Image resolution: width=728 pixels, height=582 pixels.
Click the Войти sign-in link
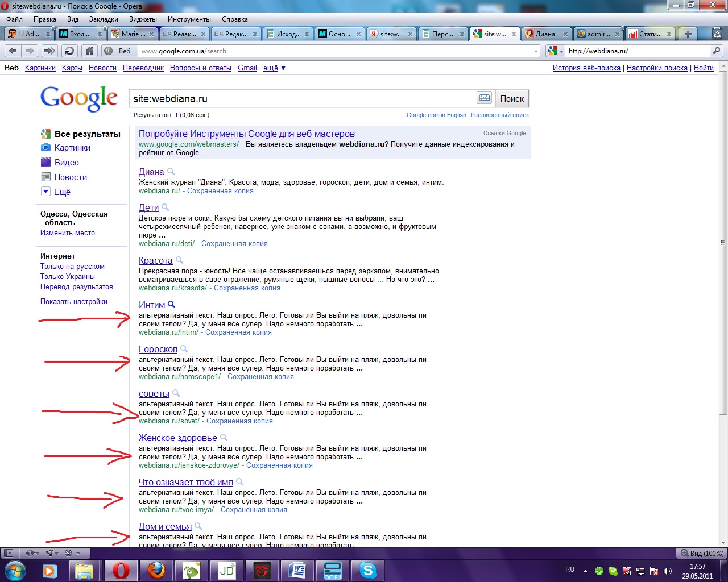[x=704, y=68]
